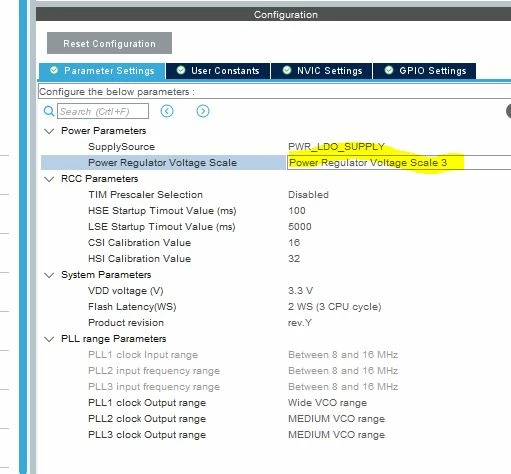This screenshot has width=511, height=474.
Task: Select VDD voltage (V) label
Action: tap(126, 291)
